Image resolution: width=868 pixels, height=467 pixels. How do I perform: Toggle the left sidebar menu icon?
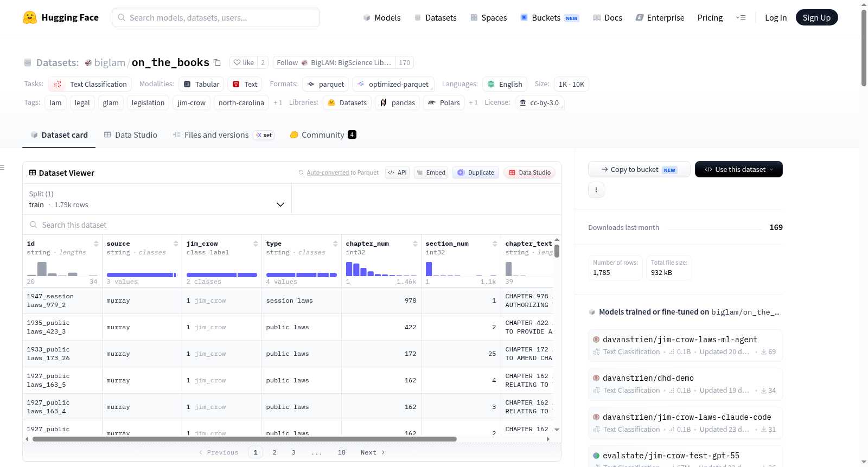click(x=2, y=168)
